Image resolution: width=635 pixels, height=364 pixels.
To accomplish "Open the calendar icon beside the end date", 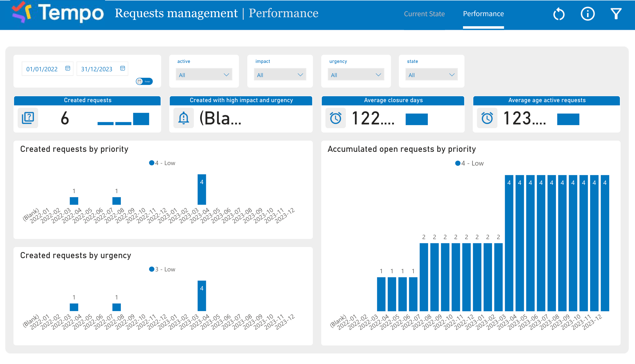I will point(122,68).
